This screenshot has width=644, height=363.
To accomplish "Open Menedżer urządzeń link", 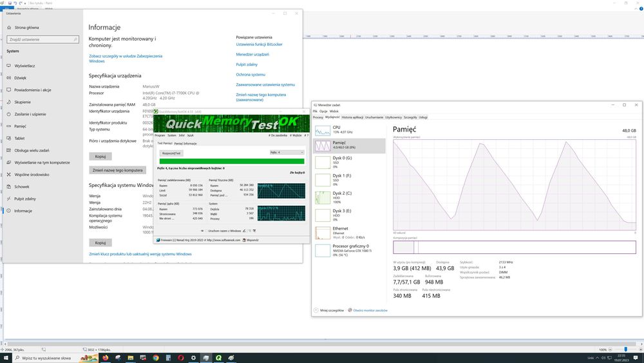I will (252, 54).
